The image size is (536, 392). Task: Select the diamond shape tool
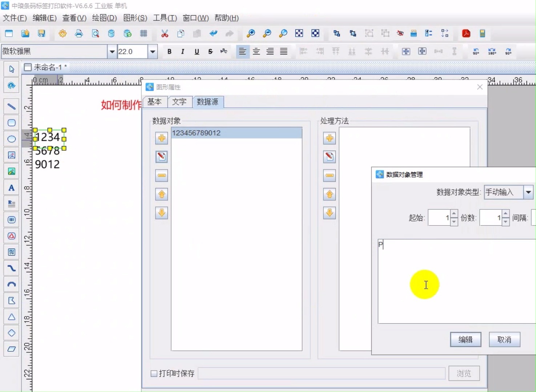pyautogui.click(x=11, y=333)
